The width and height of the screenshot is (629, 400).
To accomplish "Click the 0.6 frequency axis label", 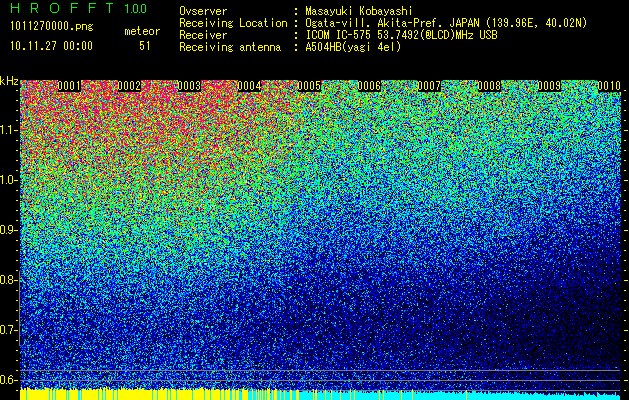I will coord(9,380).
